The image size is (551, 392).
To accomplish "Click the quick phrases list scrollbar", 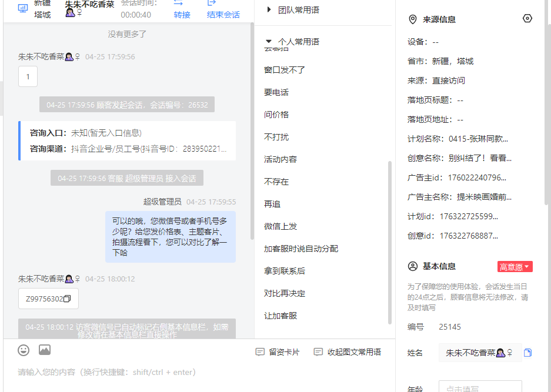I will [389, 242].
